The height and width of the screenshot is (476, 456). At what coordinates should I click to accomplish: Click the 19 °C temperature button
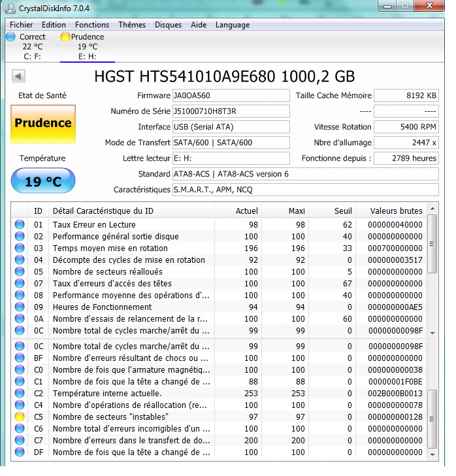(43, 181)
